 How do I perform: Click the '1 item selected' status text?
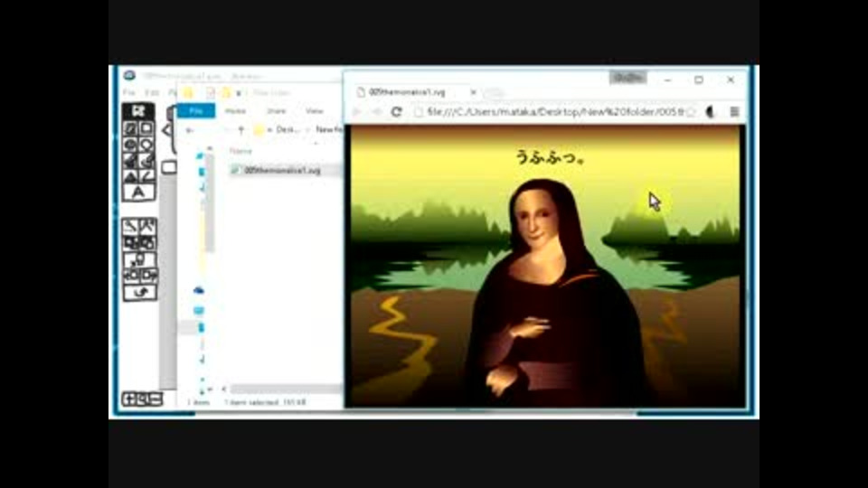point(250,402)
